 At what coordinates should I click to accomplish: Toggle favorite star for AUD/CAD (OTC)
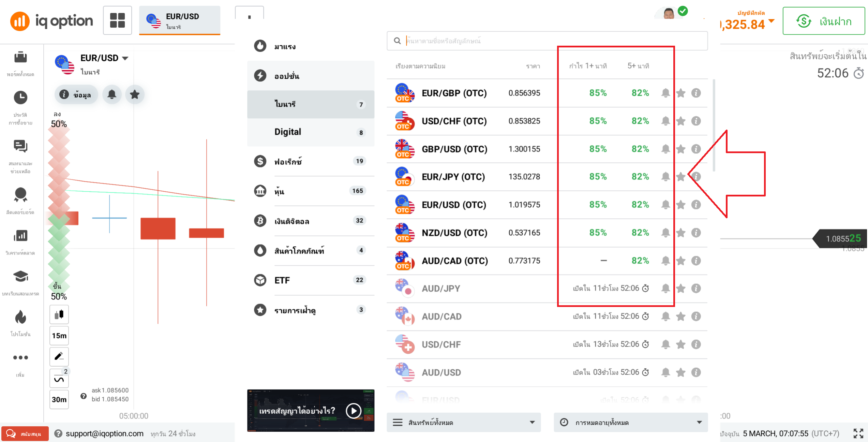tap(680, 261)
